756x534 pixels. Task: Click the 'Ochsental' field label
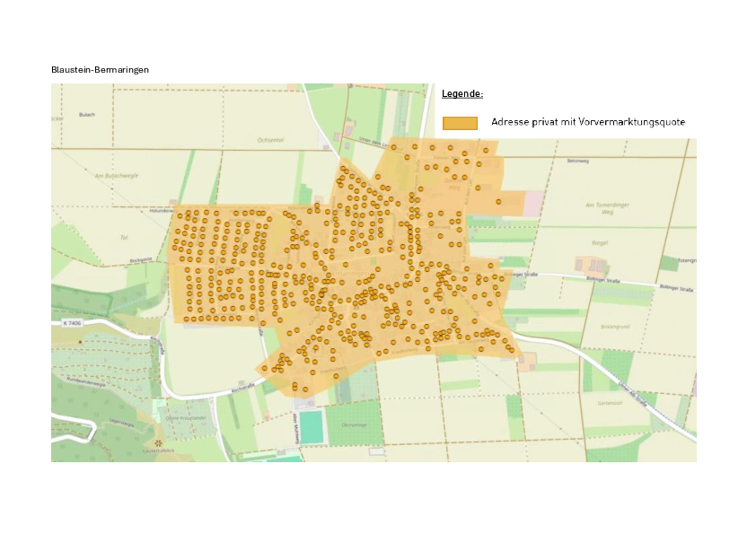pos(270,140)
